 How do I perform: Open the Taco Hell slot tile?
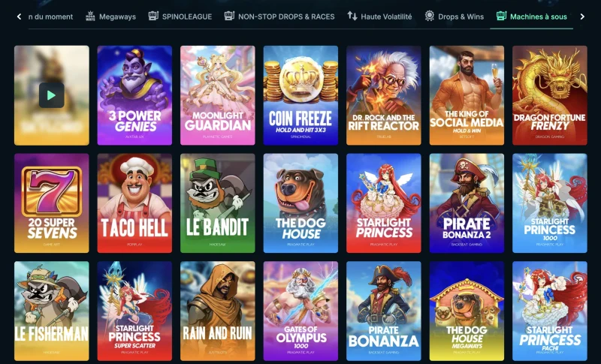tap(134, 203)
